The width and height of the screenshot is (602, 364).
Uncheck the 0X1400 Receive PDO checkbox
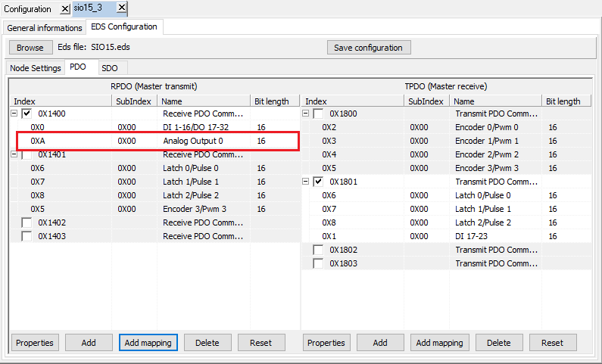pos(27,114)
